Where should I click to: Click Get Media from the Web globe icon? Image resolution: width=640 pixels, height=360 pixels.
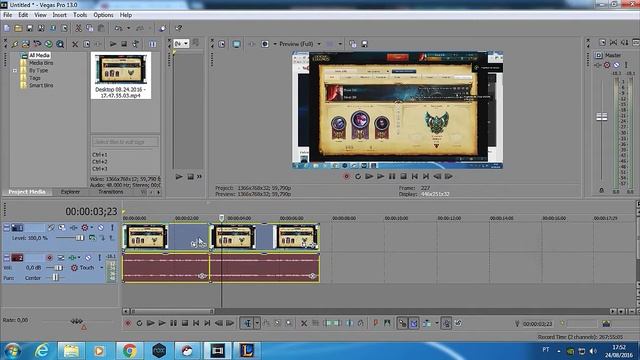click(x=49, y=44)
